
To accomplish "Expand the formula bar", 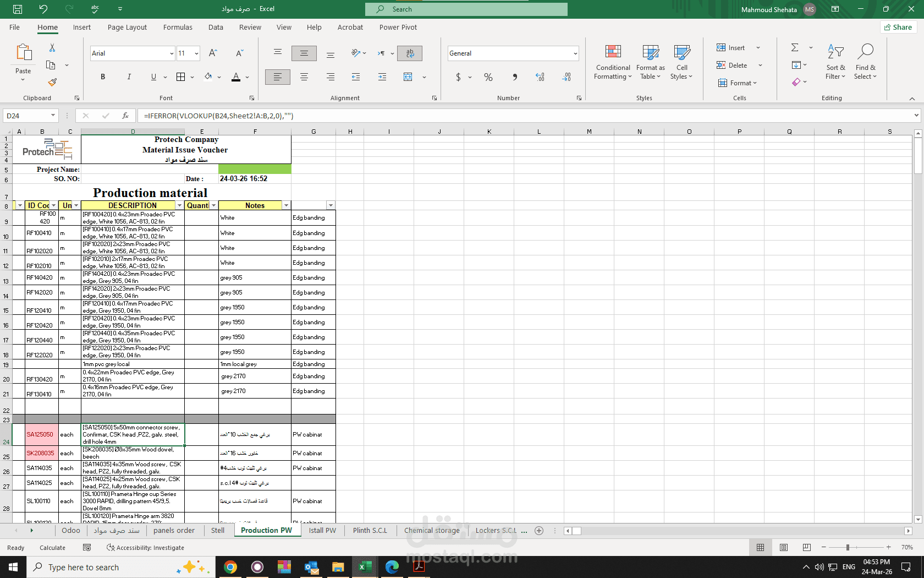I will coord(916,116).
